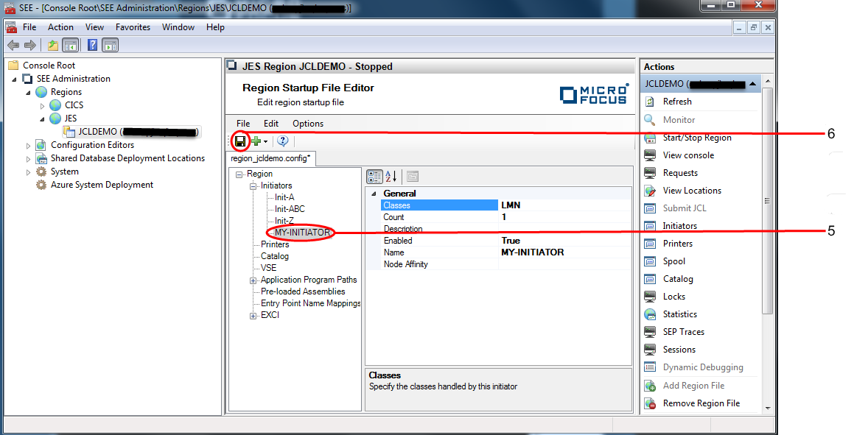Viewport: 868px width, 435px height.
Task: Edit the Count value field
Action: [564, 217]
